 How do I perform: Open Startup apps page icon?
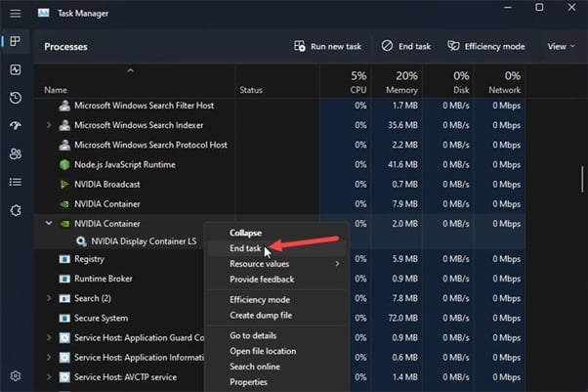coord(16,126)
